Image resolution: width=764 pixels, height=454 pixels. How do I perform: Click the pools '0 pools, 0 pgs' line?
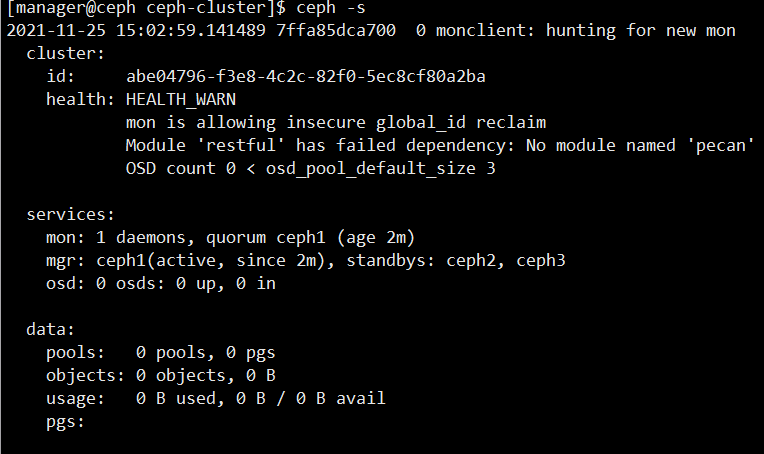pos(161,353)
